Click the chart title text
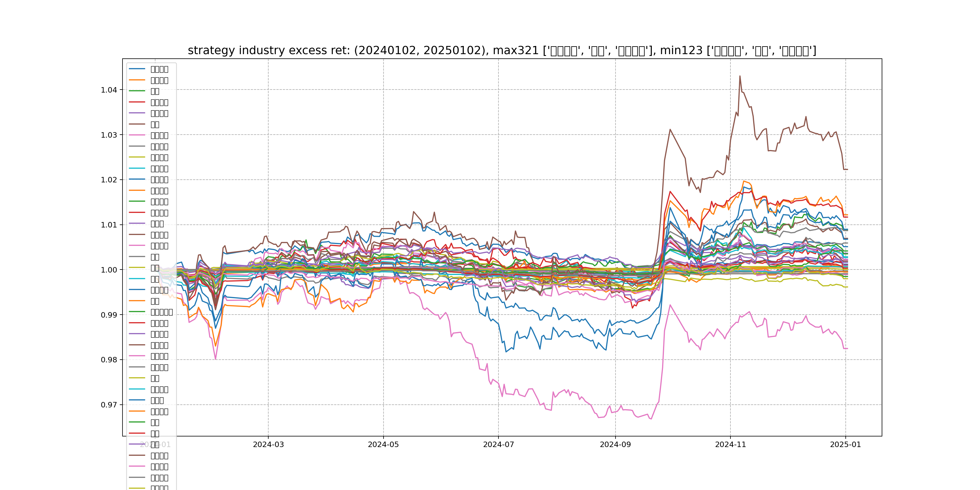Viewport: 980px width, 490px height. point(502,50)
